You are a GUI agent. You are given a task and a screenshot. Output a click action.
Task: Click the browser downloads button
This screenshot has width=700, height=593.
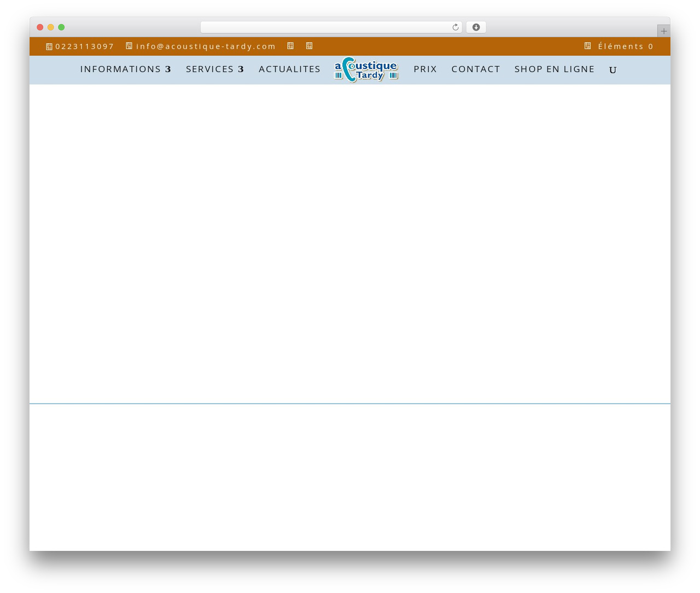pyautogui.click(x=476, y=27)
